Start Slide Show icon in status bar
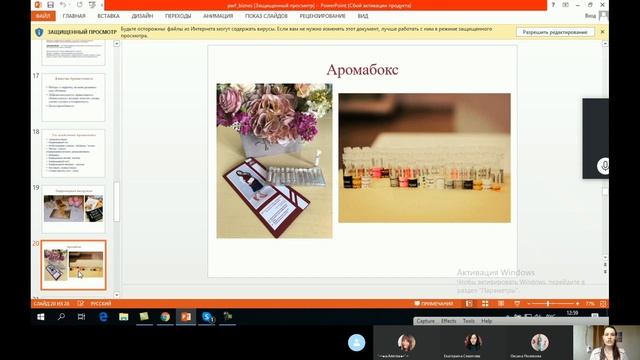Image resolution: width=640 pixels, height=360 pixels. click(517, 304)
